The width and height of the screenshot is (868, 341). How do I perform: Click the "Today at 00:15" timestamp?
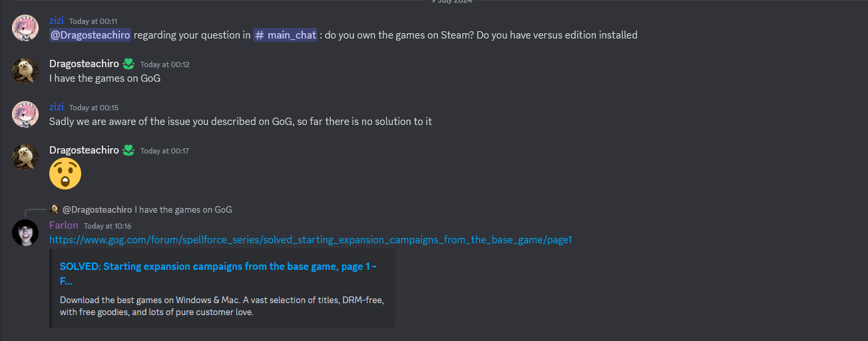point(93,108)
